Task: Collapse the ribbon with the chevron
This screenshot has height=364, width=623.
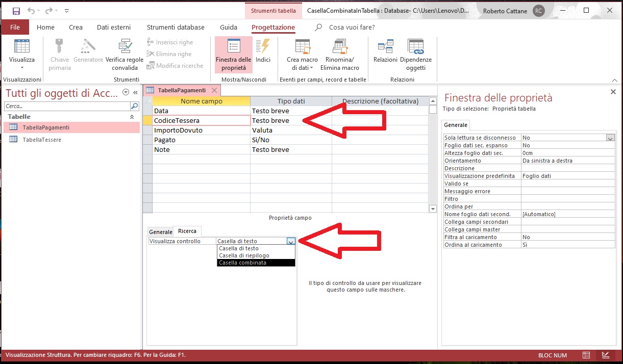Action: [614, 80]
